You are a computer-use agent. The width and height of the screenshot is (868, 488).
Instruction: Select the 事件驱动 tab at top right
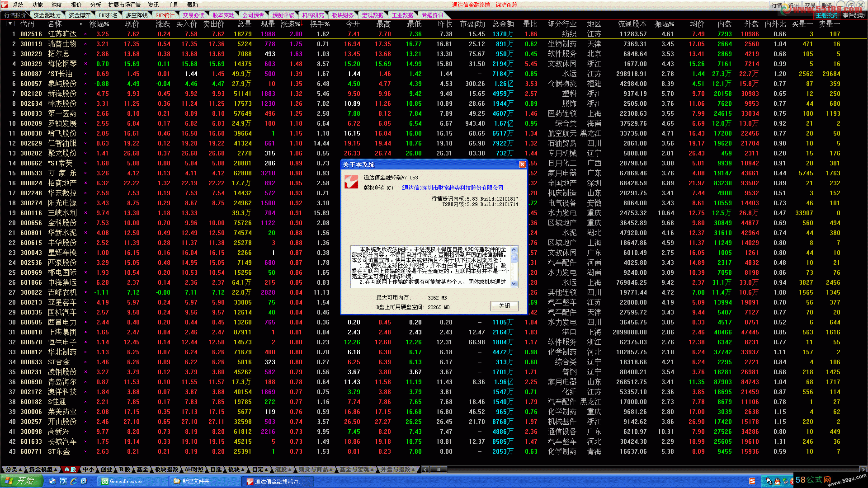click(854, 15)
